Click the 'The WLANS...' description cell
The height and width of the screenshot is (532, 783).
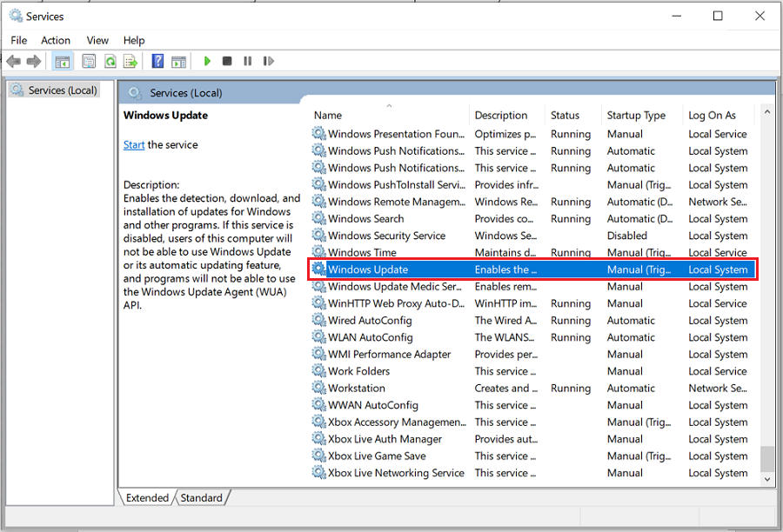point(505,337)
